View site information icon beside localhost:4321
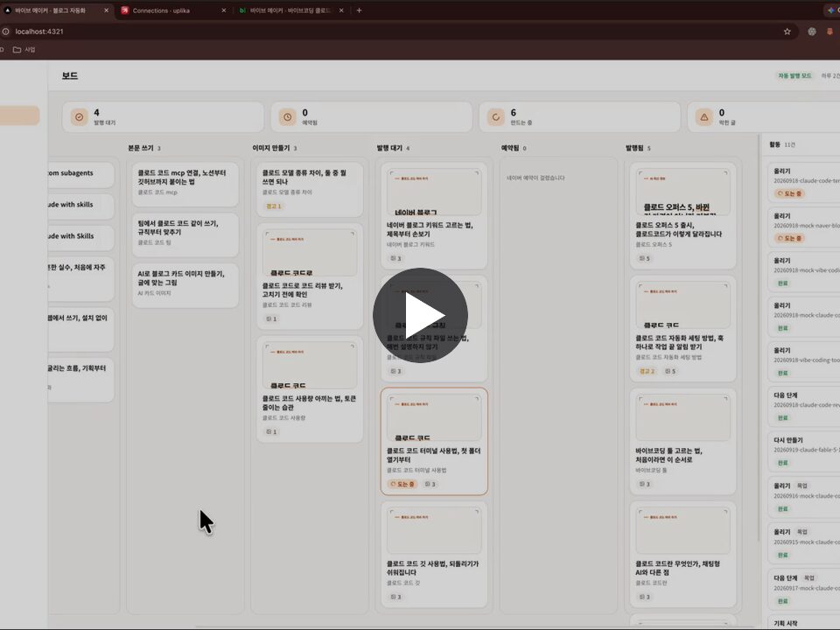 coord(5,31)
